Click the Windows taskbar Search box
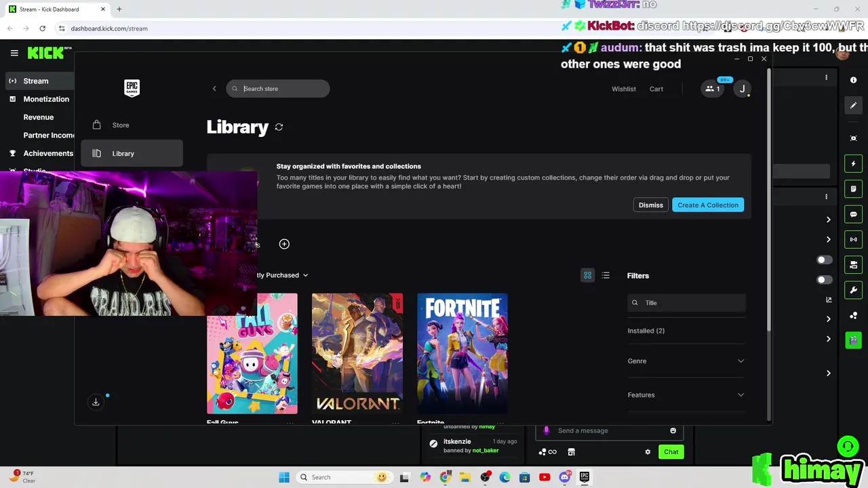The height and width of the screenshot is (488, 868). [344, 477]
